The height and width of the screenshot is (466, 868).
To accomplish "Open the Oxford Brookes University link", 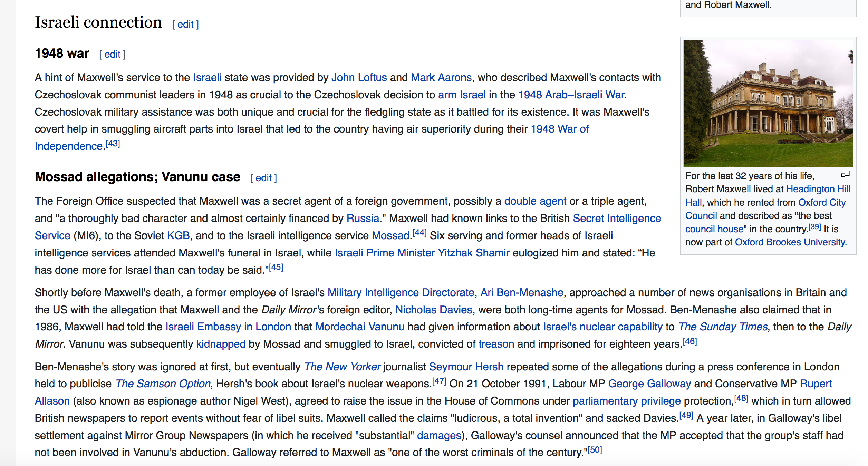I will [790, 242].
